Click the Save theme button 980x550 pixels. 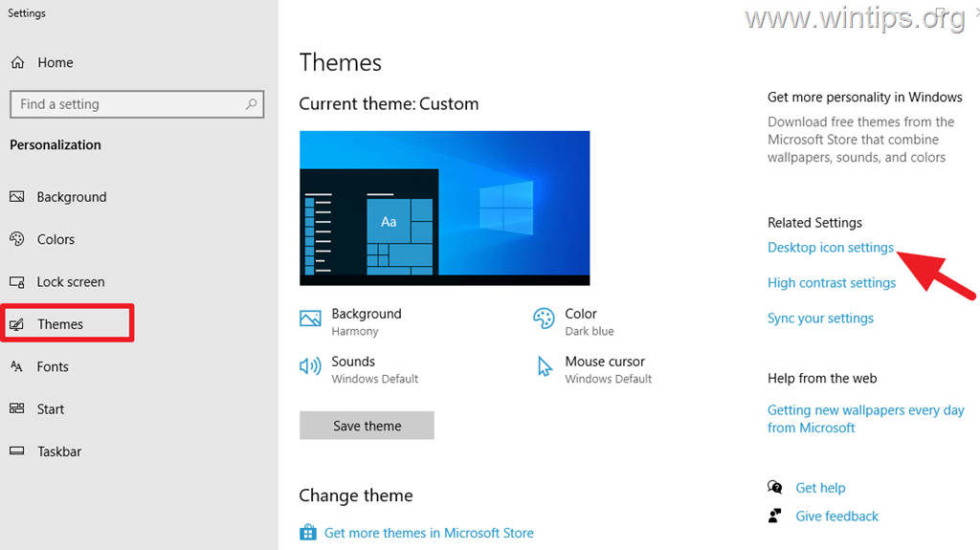367,426
